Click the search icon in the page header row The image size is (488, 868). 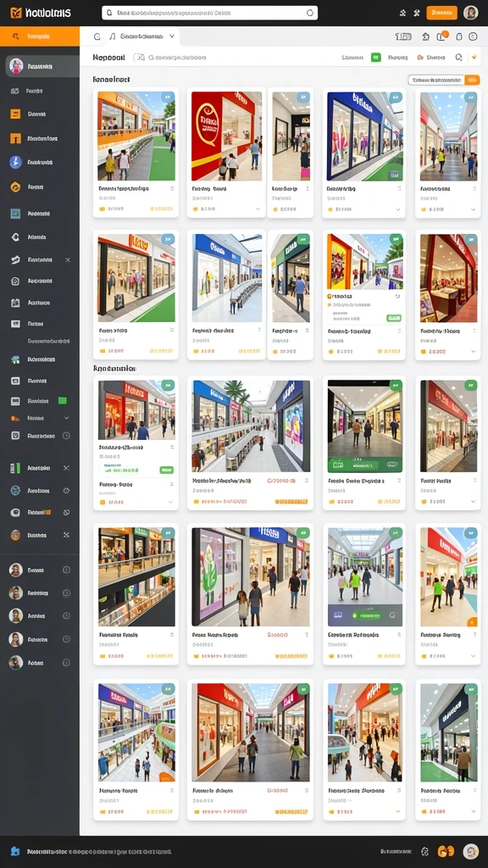(458, 57)
